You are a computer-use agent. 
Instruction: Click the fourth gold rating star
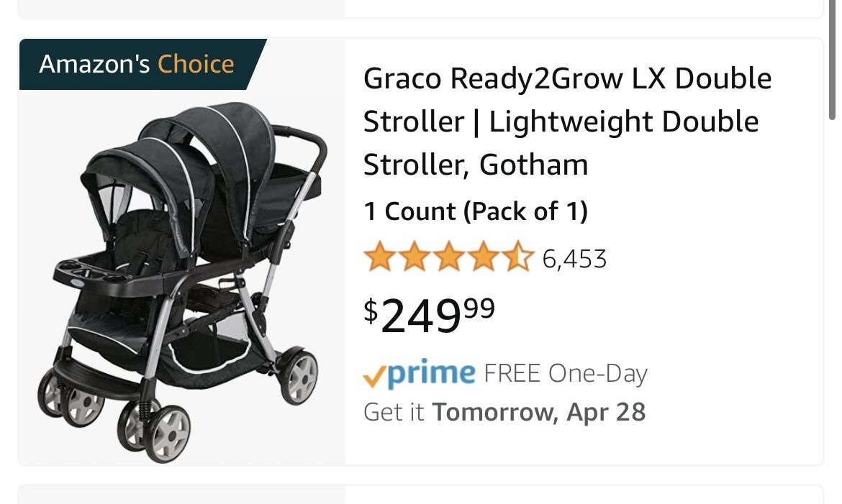[x=484, y=256]
